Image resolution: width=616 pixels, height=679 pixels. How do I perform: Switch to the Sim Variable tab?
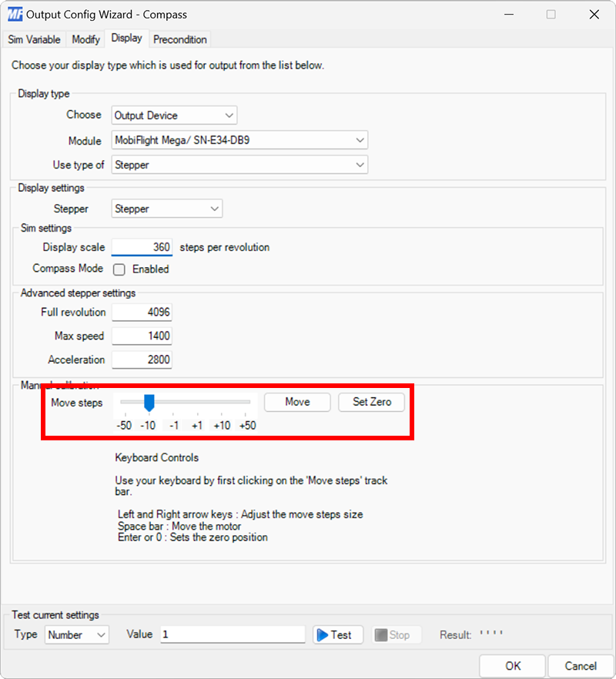click(x=34, y=39)
